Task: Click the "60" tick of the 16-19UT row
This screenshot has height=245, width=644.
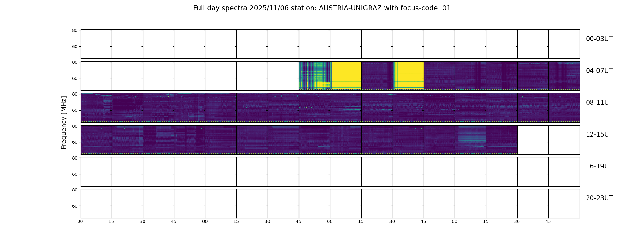Action: point(75,174)
